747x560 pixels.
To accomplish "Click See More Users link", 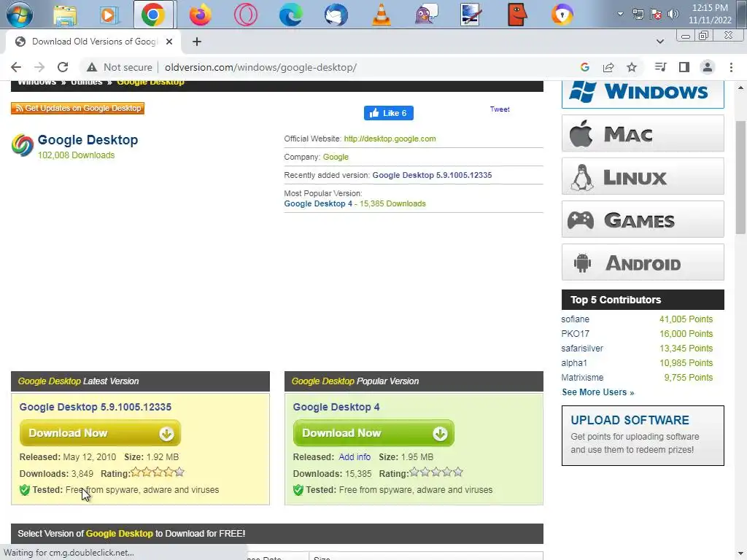I will point(598,392).
